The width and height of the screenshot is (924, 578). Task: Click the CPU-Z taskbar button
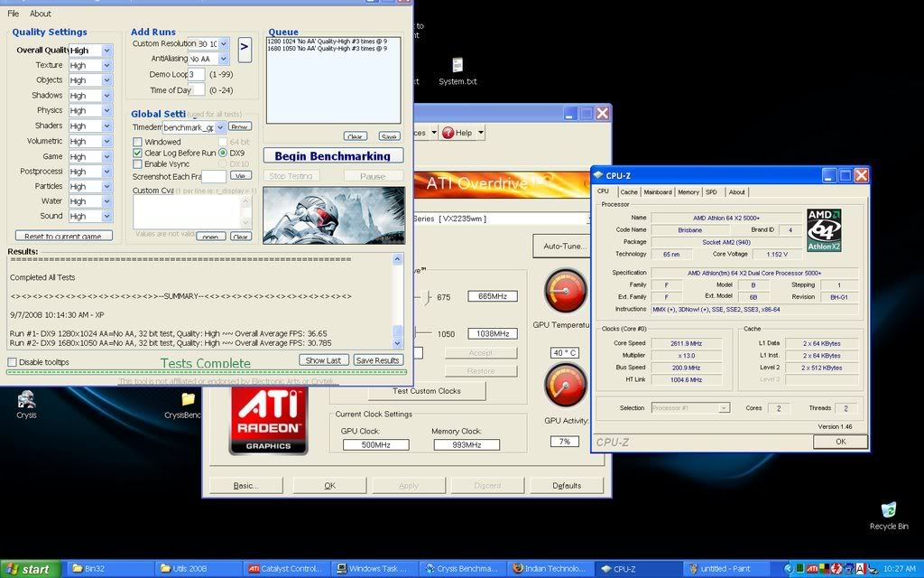pyautogui.click(x=639, y=569)
